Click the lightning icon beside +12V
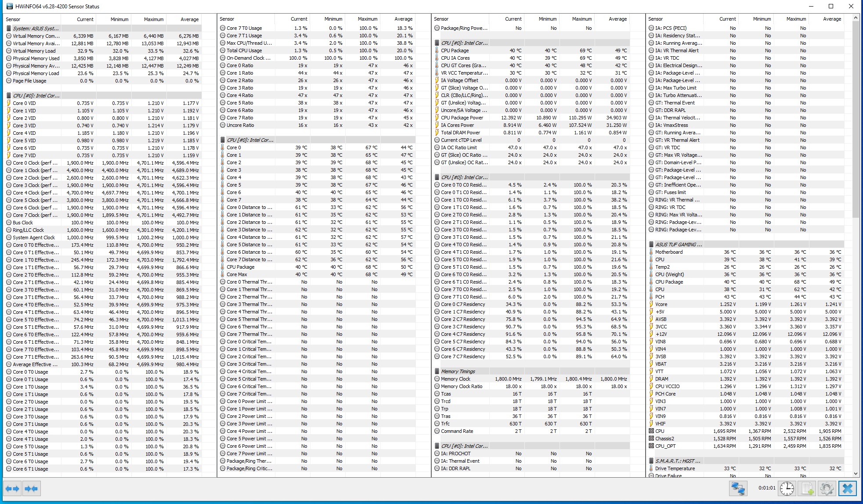 pos(651,334)
